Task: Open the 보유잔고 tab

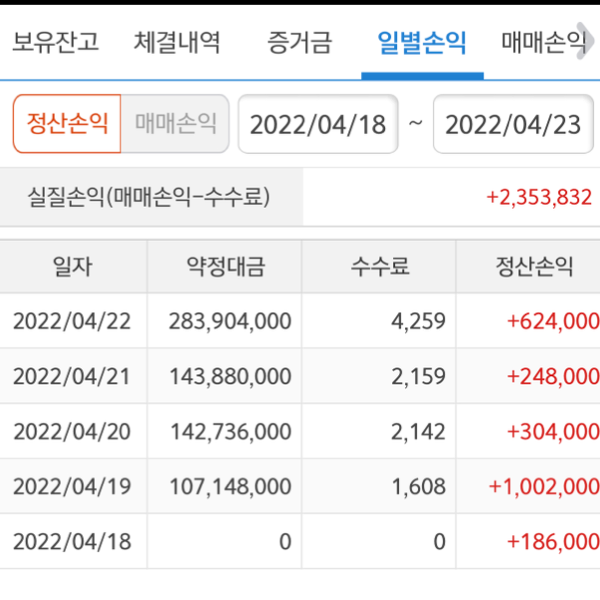Action: click(x=55, y=43)
